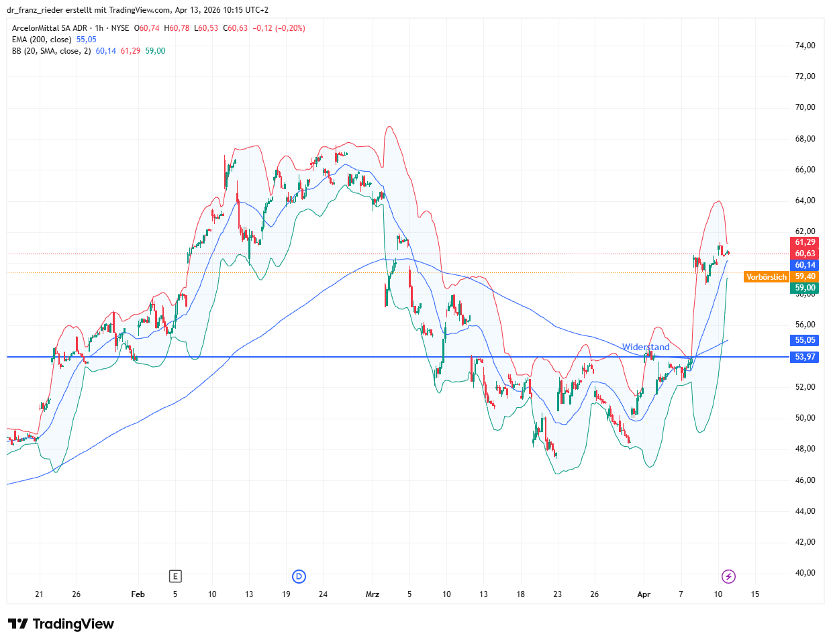This screenshot has height=644, width=831.
Task: Click the Feb label on time axis
Action: pyautogui.click(x=138, y=594)
